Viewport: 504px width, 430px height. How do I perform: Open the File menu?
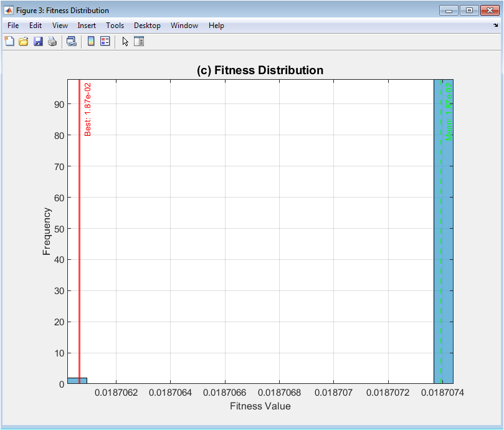[x=13, y=26]
